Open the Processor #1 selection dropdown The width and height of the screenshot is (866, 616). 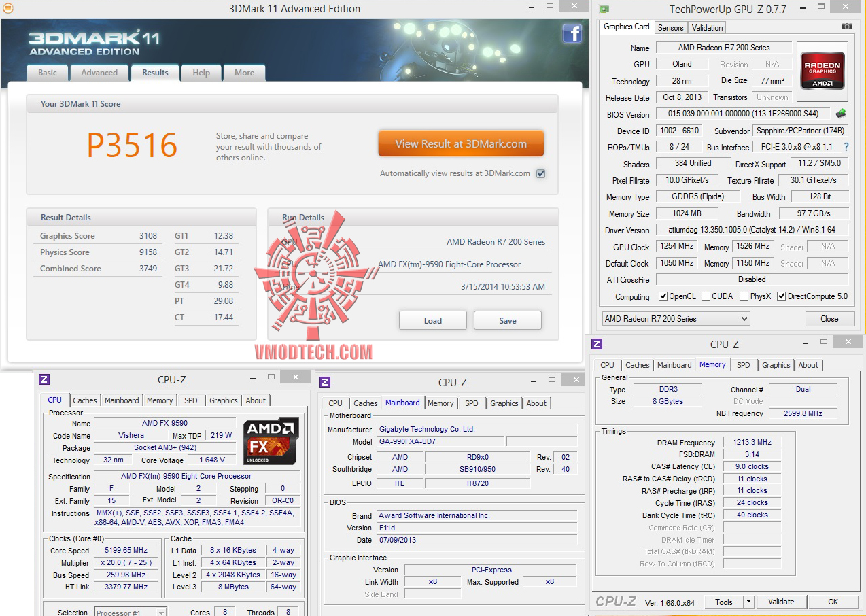point(130,613)
